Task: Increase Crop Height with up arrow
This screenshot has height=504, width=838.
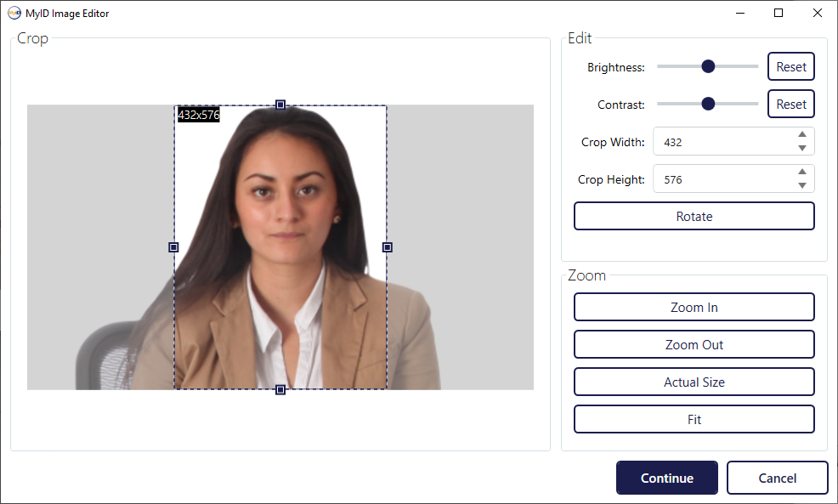Action: click(x=801, y=173)
